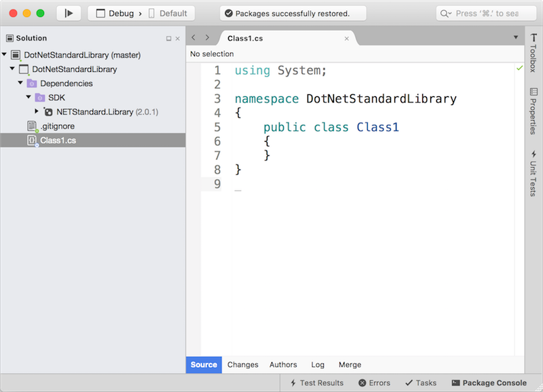Open the Tasks pad
Screen dimensions: 543x392
pyautogui.click(x=420, y=383)
